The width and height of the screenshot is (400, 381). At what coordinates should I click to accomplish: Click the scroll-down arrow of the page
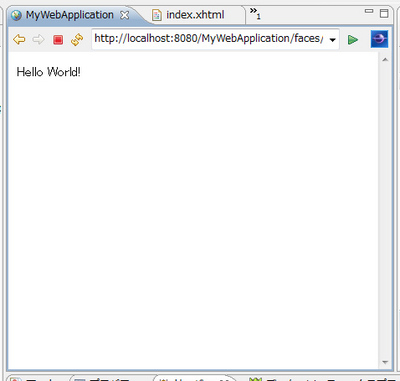point(385,362)
